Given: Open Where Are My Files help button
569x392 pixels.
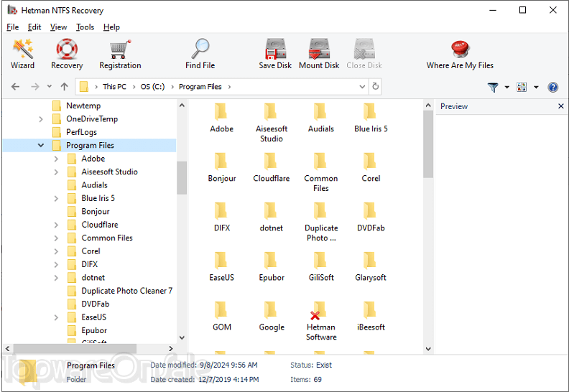Looking at the screenshot, I should tap(460, 55).
